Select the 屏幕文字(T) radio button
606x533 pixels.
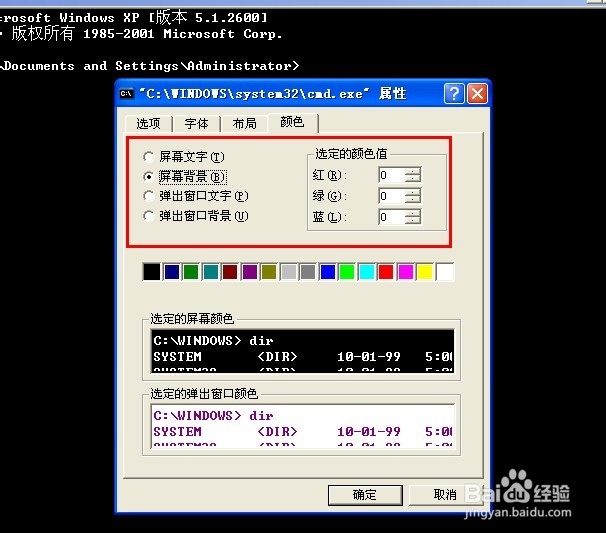148,157
